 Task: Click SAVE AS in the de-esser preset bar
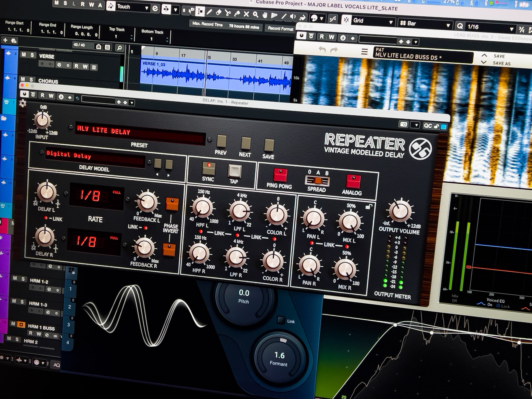click(501, 63)
